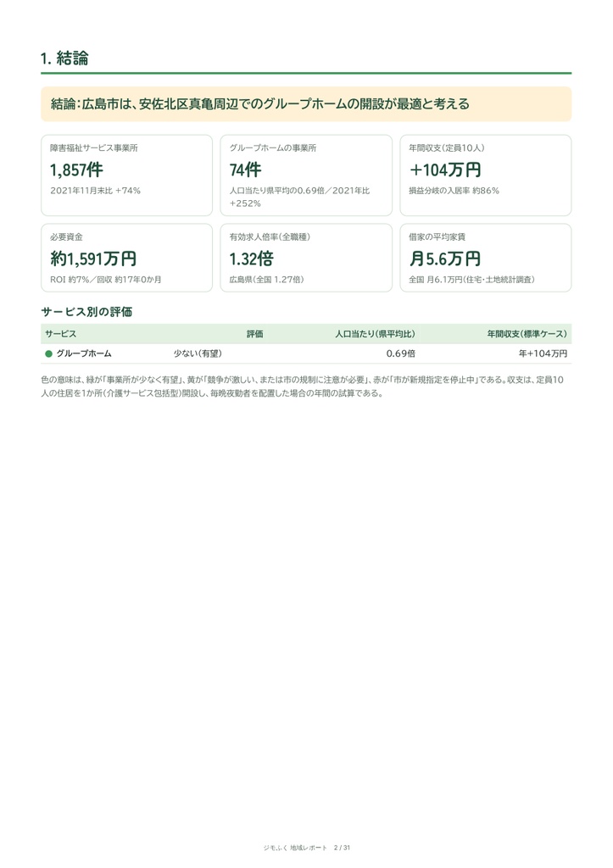Screen dimensions: 613x868
Task: Click the 'グループホームの事業所' card label
Action: coord(273,147)
